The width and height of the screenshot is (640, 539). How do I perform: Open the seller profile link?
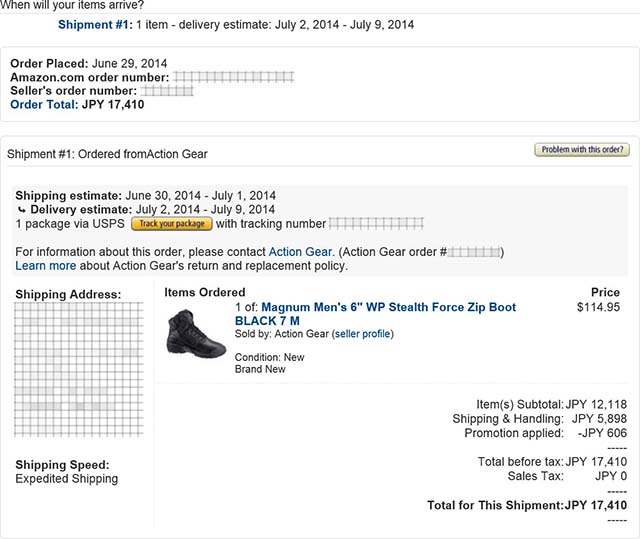click(363, 334)
